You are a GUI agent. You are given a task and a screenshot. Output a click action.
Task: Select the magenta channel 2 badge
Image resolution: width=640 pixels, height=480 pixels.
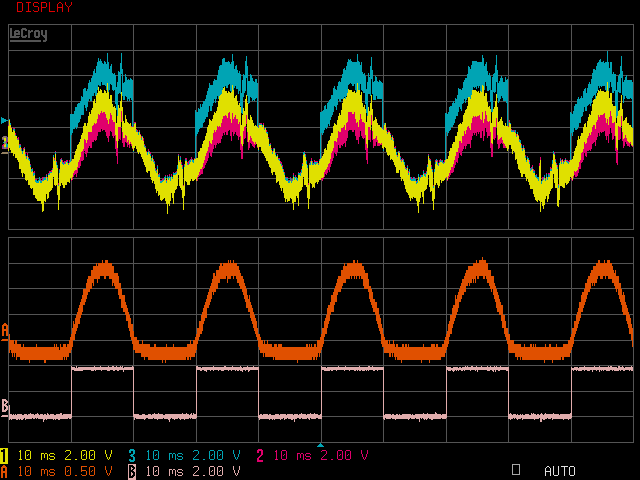click(x=260, y=455)
